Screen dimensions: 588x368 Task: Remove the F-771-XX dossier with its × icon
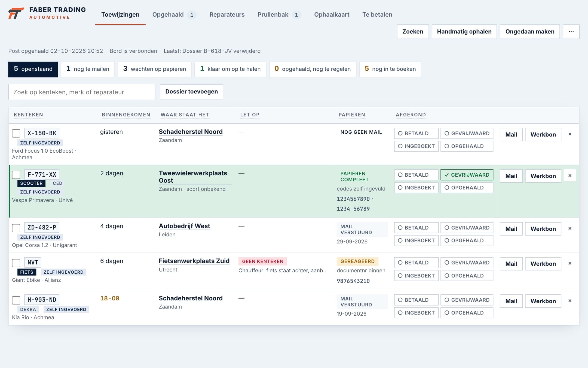(x=570, y=176)
